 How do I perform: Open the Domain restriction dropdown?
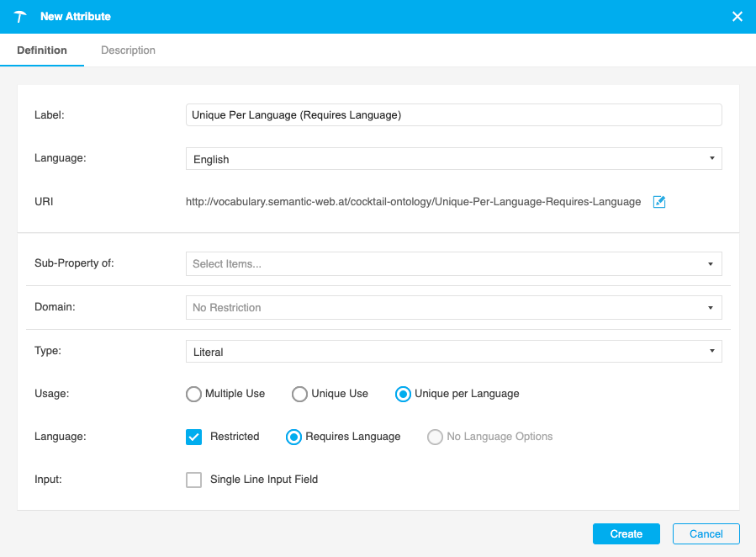coord(454,307)
